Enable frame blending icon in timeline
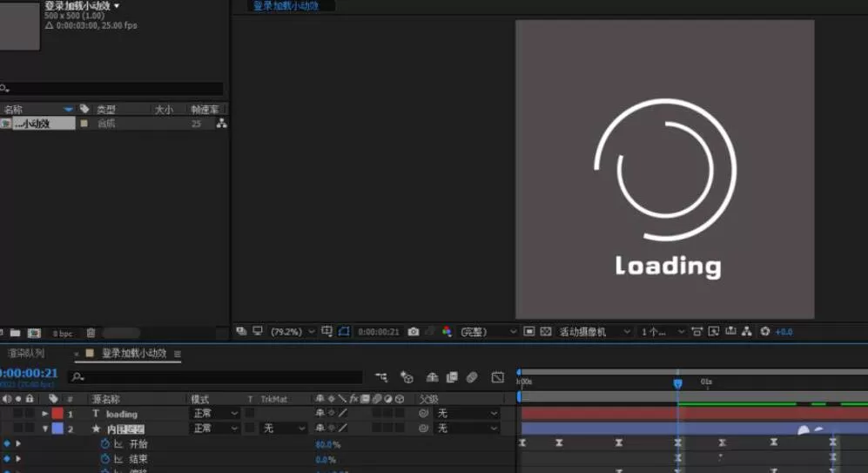The width and height of the screenshot is (868, 473). 452,377
